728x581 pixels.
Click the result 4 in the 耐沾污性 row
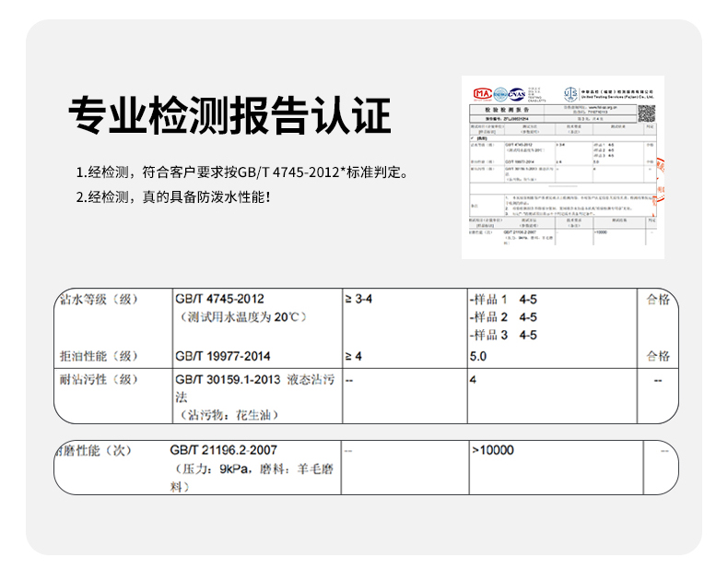(473, 380)
